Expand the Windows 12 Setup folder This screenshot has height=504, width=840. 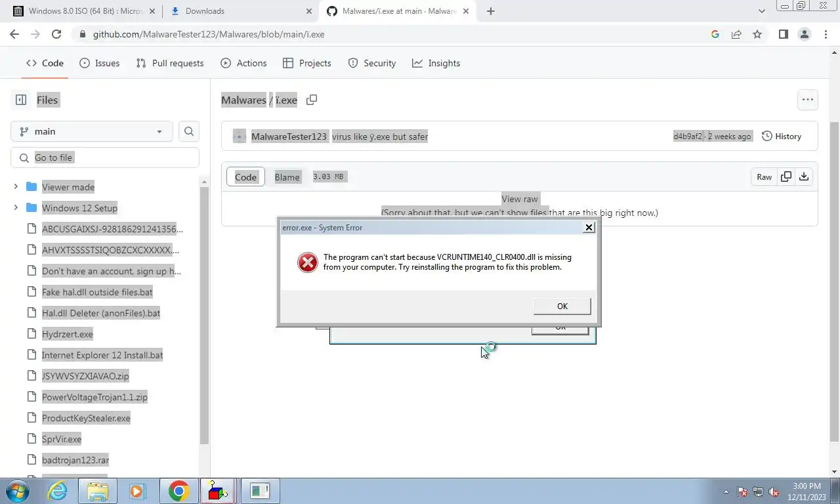click(x=16, y=208)
